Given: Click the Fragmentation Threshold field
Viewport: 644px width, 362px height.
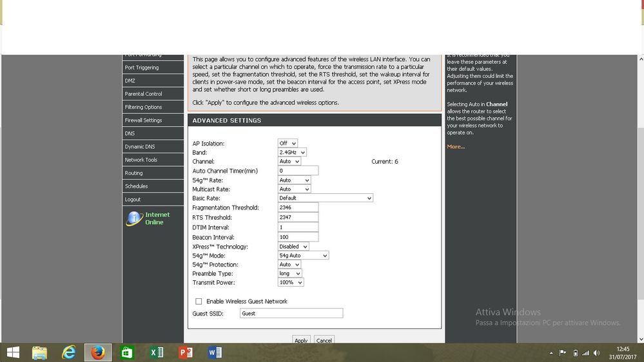Looking at the screenshot, I should [x=298, y=207].
